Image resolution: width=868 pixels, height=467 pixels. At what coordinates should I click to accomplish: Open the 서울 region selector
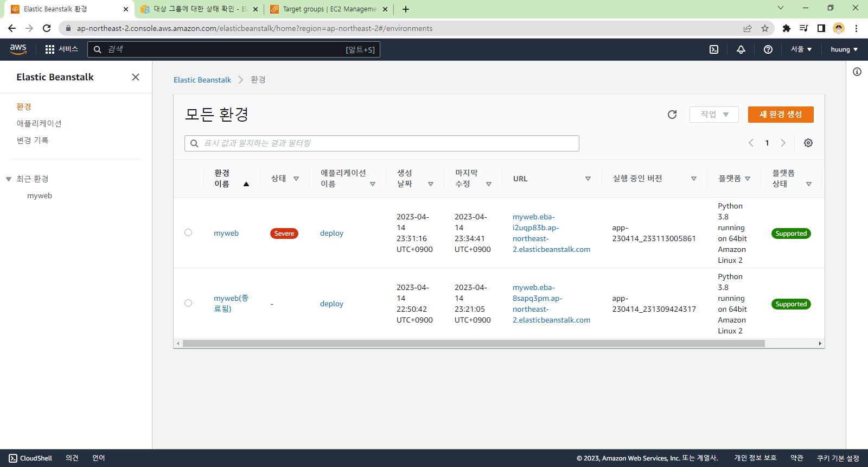click(x=801, y=49)
